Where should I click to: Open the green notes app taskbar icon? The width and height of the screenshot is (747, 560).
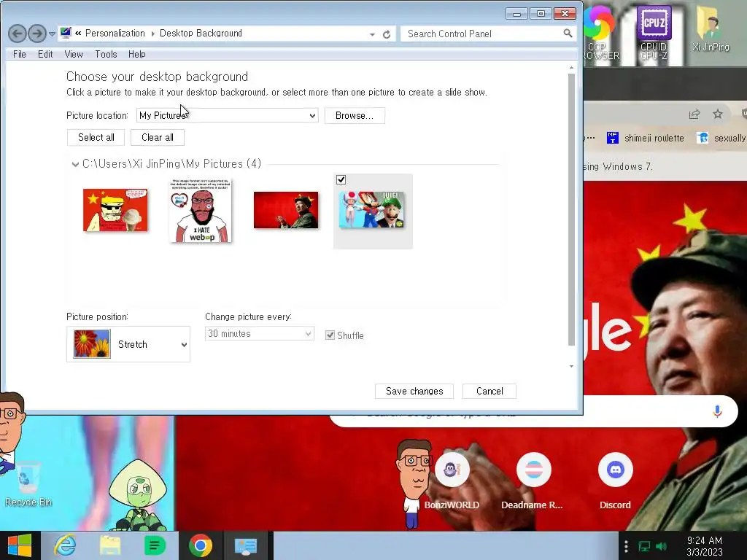coord(155,545)
